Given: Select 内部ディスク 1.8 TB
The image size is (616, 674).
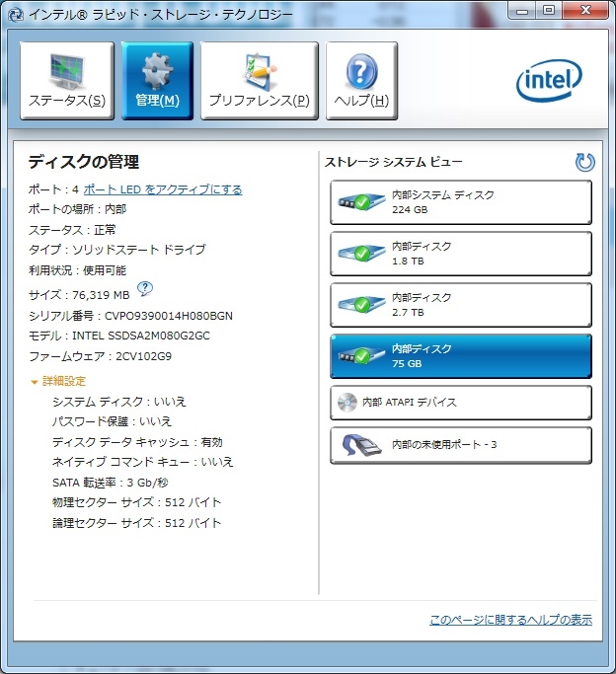Looking at the screenshot, I should click(x=461, y=254).
